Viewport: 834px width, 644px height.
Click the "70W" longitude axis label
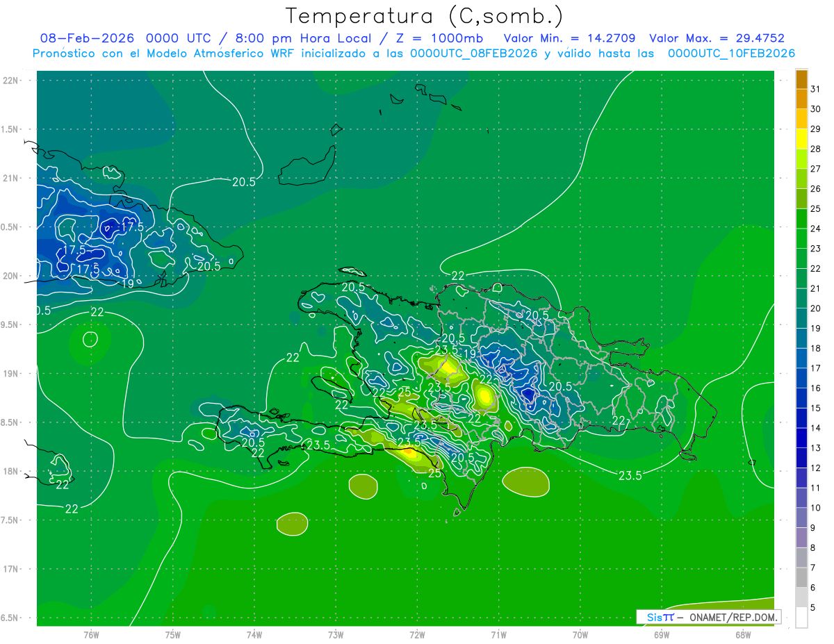pos(580,635)
